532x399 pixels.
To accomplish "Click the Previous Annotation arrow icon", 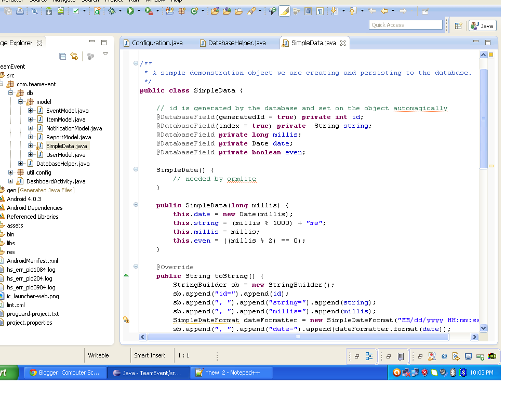I will [353, 11].
